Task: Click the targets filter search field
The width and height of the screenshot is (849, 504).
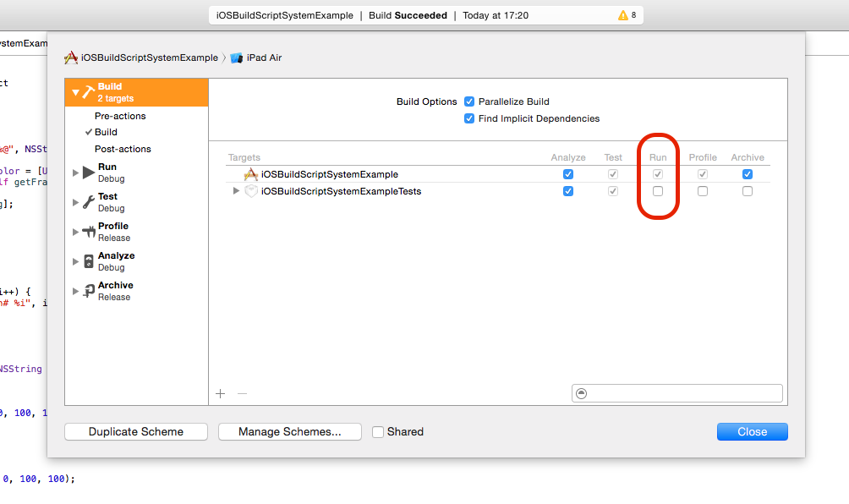Action: (676, 393)
